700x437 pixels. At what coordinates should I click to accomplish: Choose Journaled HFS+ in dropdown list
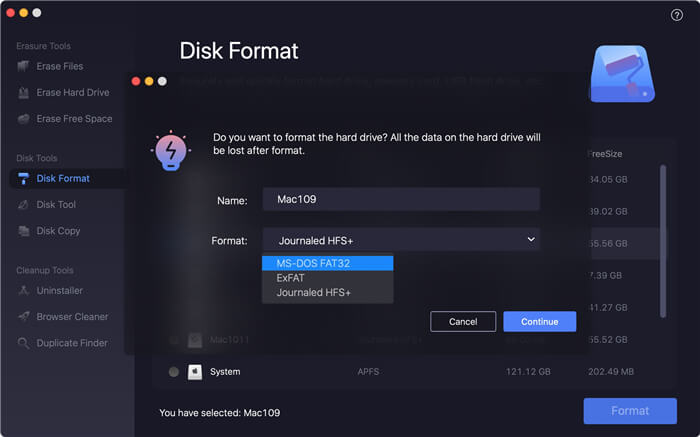click(x=328, y=293)
